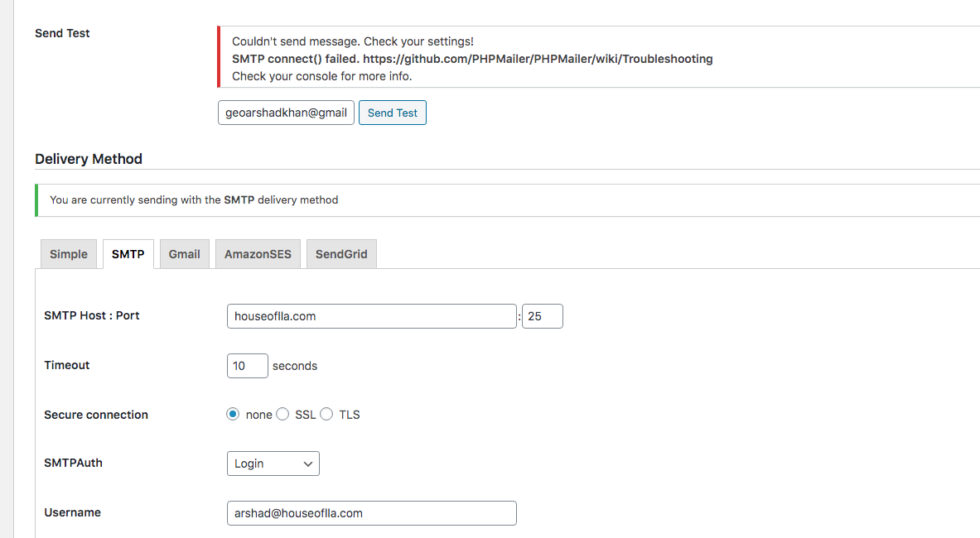Image resolution: width=980 pixels, height=538 pixels.
Task: Click the Send Test button
Action: coord(392,113)
